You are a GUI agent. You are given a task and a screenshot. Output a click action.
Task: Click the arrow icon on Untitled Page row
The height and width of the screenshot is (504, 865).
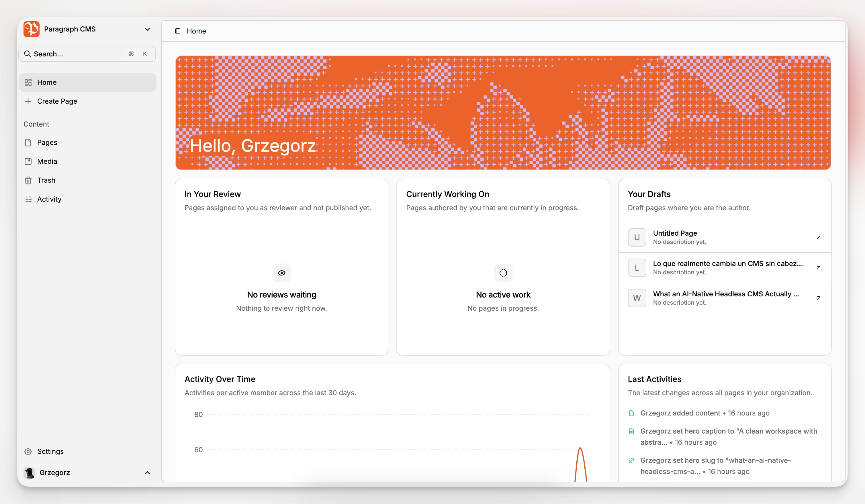819,237
